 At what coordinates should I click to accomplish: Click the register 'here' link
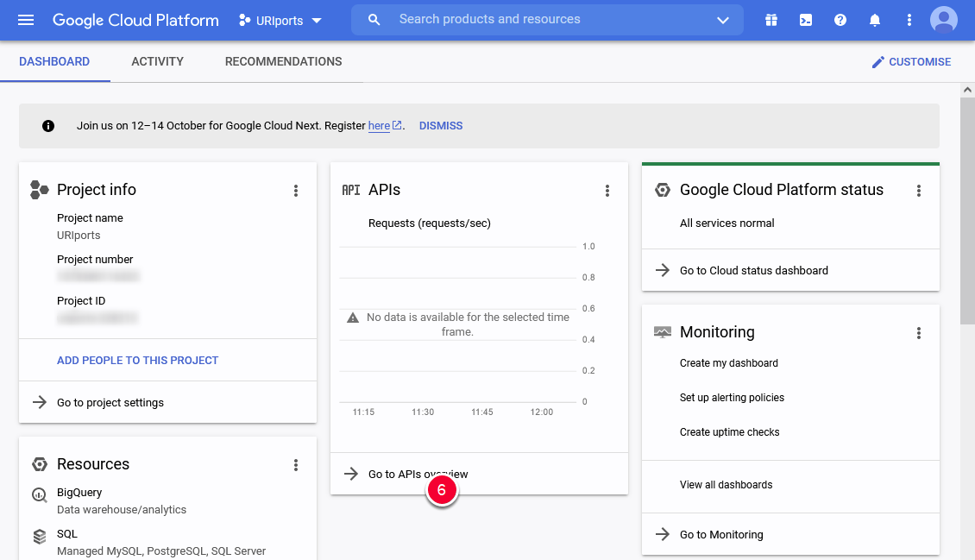[379, 125]
